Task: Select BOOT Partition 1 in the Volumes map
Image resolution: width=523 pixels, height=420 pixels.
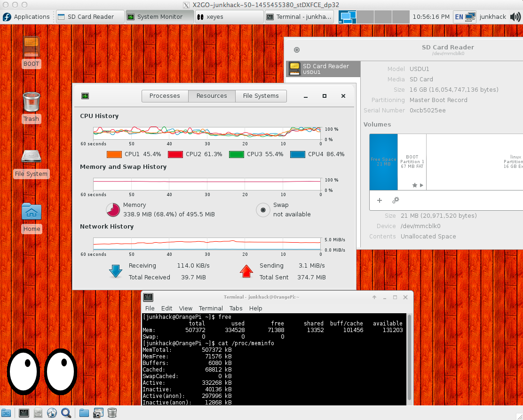Action: (412, 162)
